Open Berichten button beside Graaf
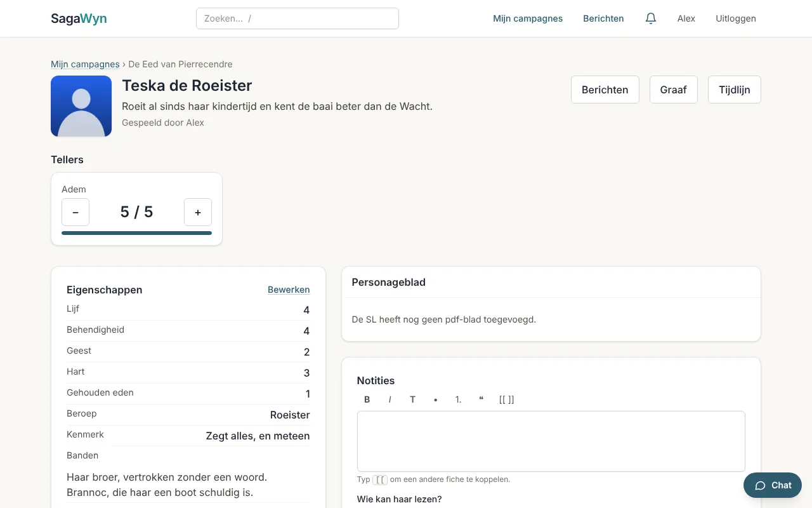Viewport: 812px width, 508px height. [x=605, y=90]
